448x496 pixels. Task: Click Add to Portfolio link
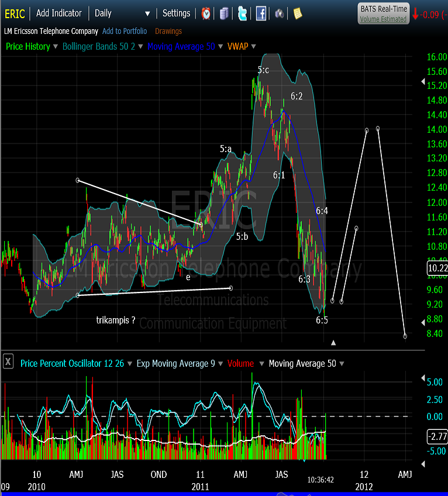[125, 31]
